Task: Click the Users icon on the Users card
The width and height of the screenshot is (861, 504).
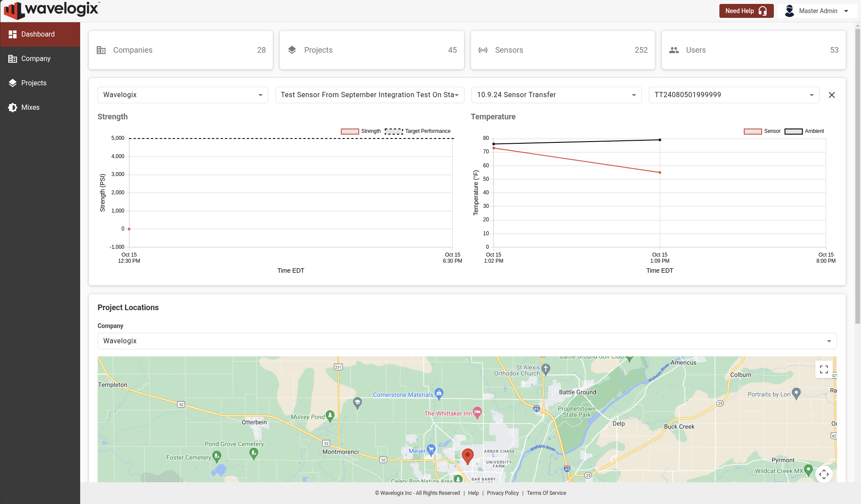Action: (674, 50)
